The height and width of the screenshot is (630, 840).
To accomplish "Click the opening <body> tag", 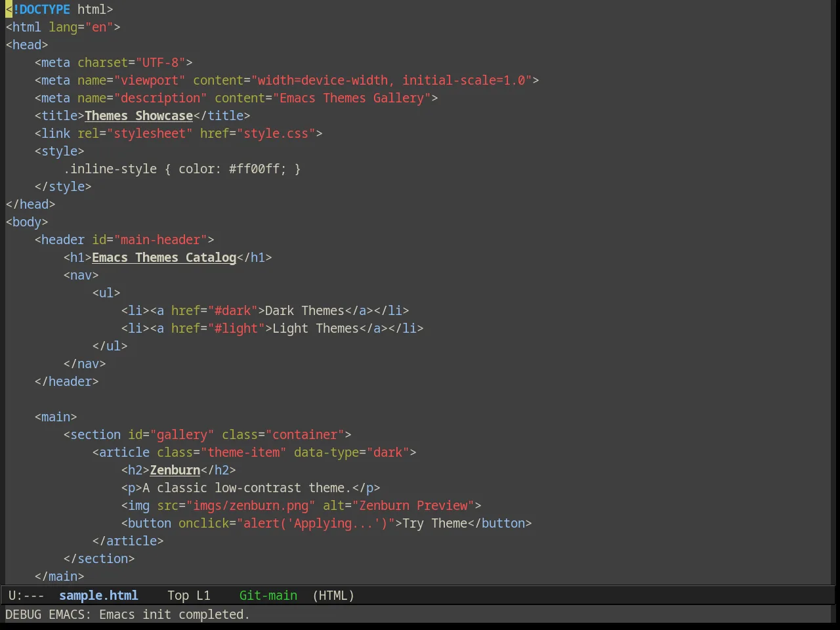I will (27, 222).
